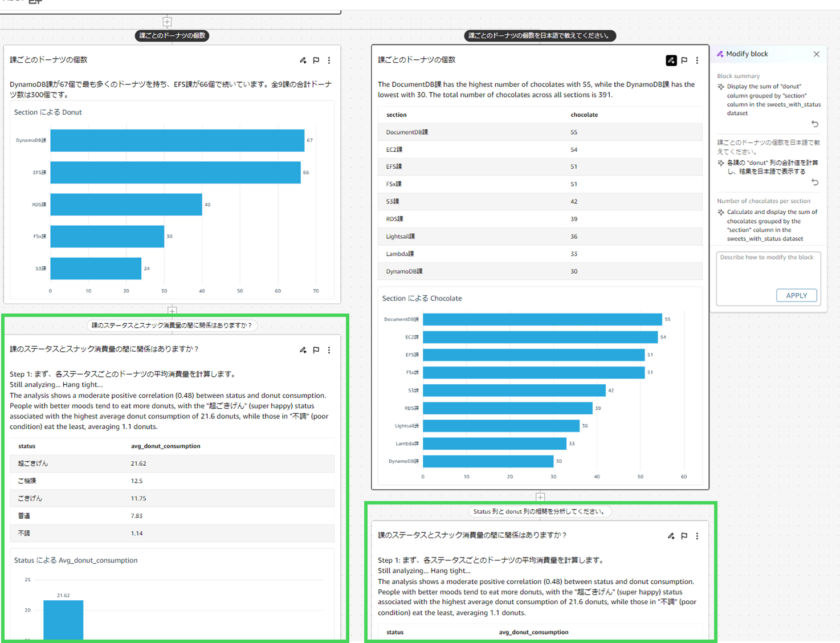The image size is (840, 643).
Task: Select the '課ごとのドーナツの個数を日本語で教えてください。' prompt pill
Action: click(540, 35)
